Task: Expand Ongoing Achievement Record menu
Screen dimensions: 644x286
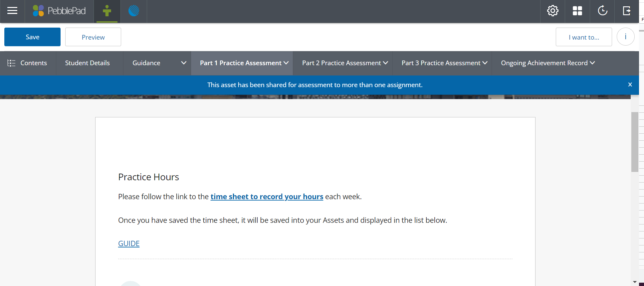Action: 548,63
